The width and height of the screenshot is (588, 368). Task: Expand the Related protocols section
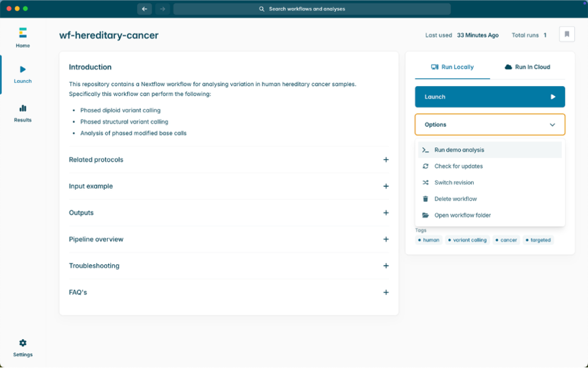[x=229, y=160]
